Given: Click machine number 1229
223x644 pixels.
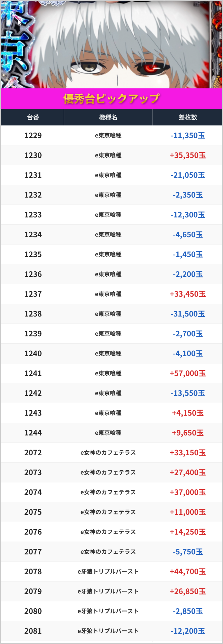Looking at the screenshot, I should (x=33, y=136).
